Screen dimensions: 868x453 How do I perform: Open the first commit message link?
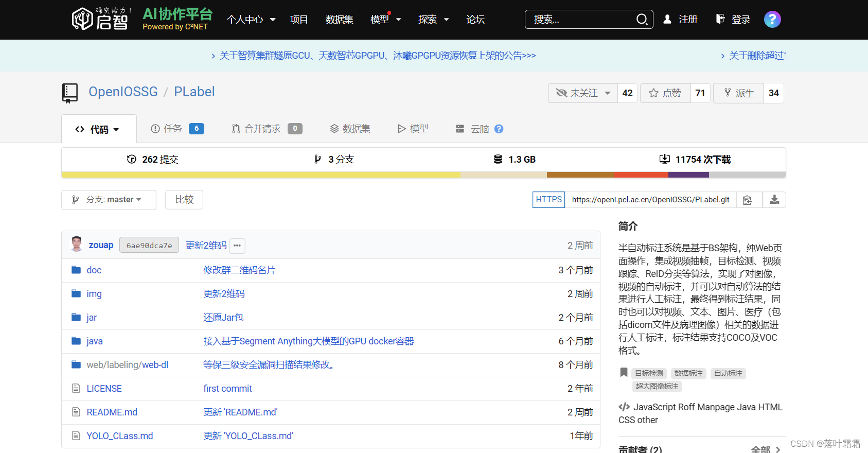coord(227,389)
